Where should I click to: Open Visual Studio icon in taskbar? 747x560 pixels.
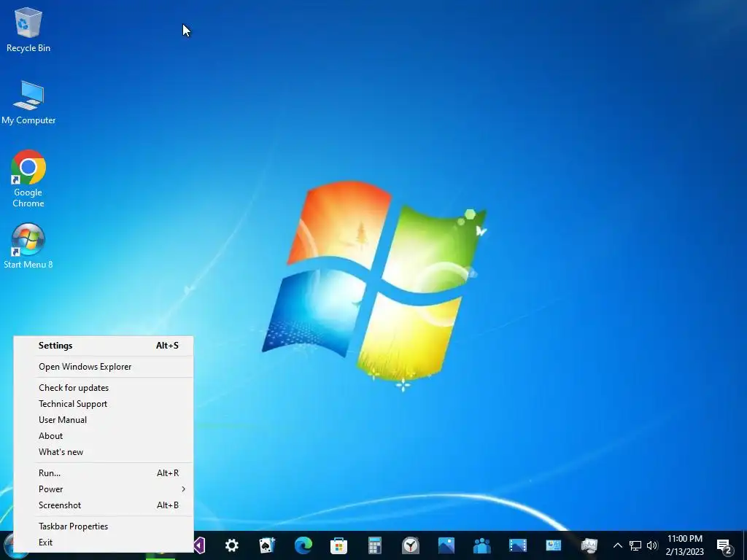[200, 545]
